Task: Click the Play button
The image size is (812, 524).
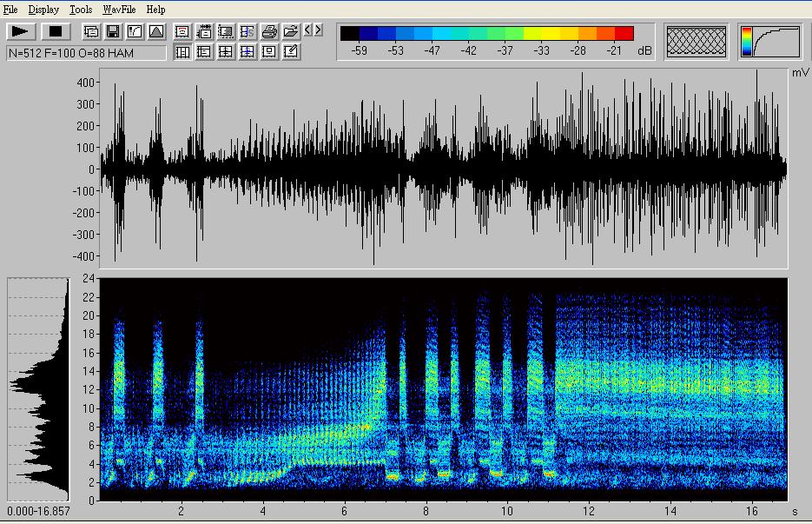Action: point(21,31)
